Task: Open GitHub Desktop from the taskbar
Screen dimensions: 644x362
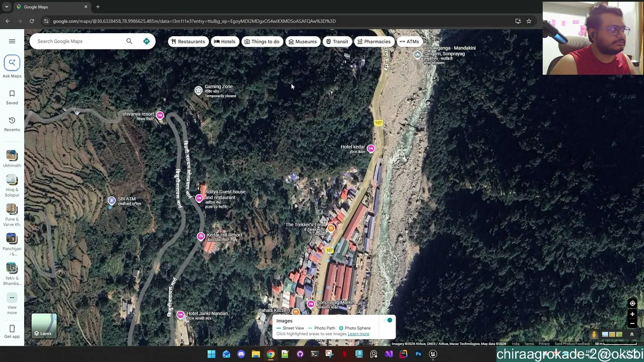Action: click(x=300, y=354)
